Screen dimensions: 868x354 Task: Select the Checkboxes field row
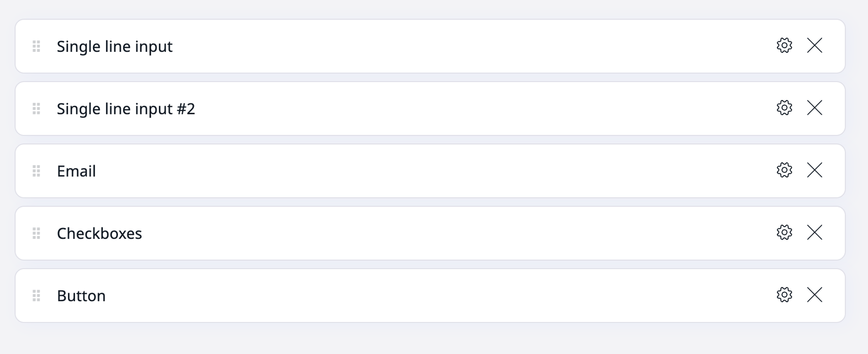click(406, 233)
